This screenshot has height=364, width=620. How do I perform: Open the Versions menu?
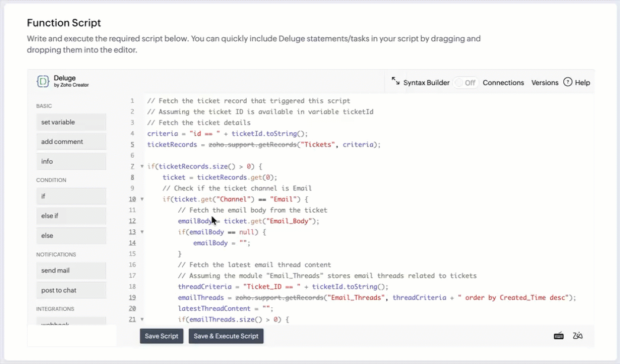tap(544, 83)
